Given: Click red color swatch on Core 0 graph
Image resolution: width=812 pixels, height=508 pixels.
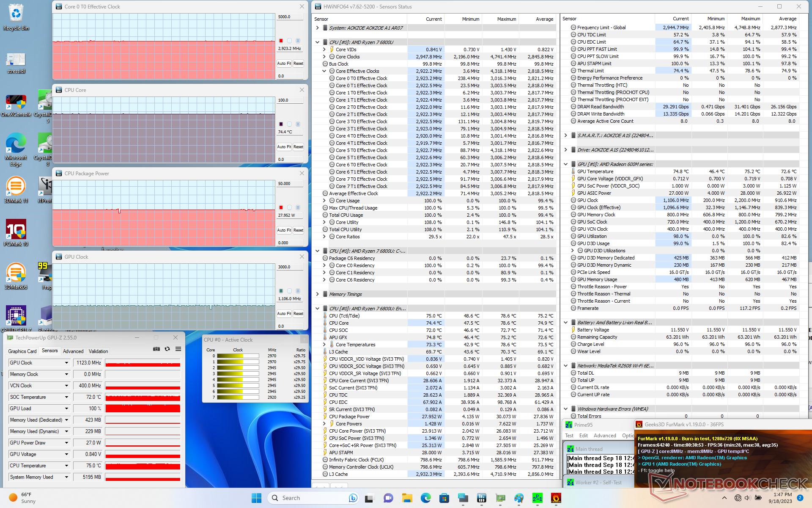Looking at the screenshot, I should (x=281, y=41).
